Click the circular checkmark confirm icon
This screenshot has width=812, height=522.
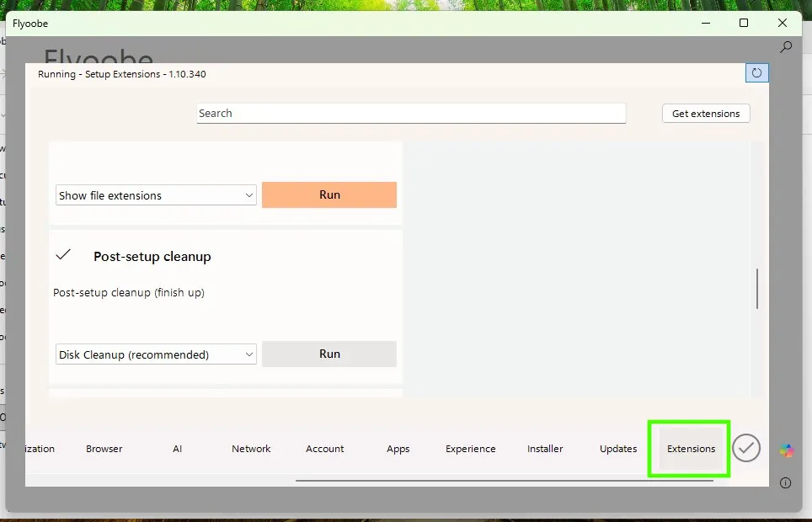click(746, 448)
